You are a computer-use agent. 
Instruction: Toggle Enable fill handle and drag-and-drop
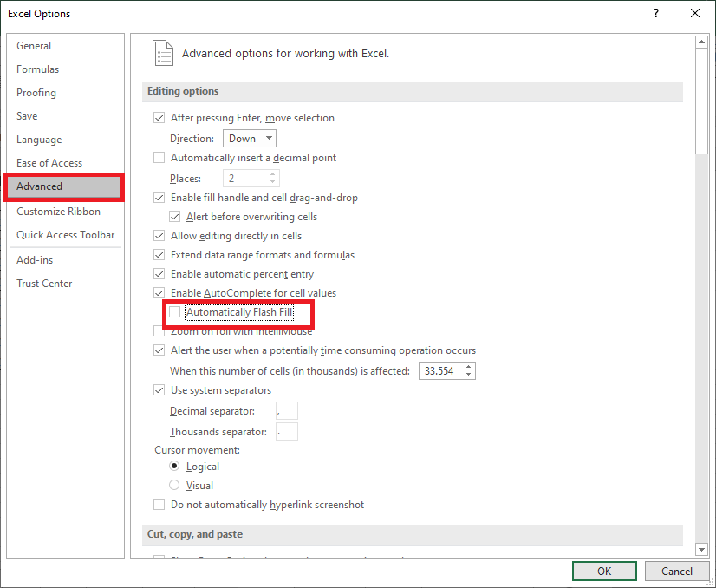(159, 198)
